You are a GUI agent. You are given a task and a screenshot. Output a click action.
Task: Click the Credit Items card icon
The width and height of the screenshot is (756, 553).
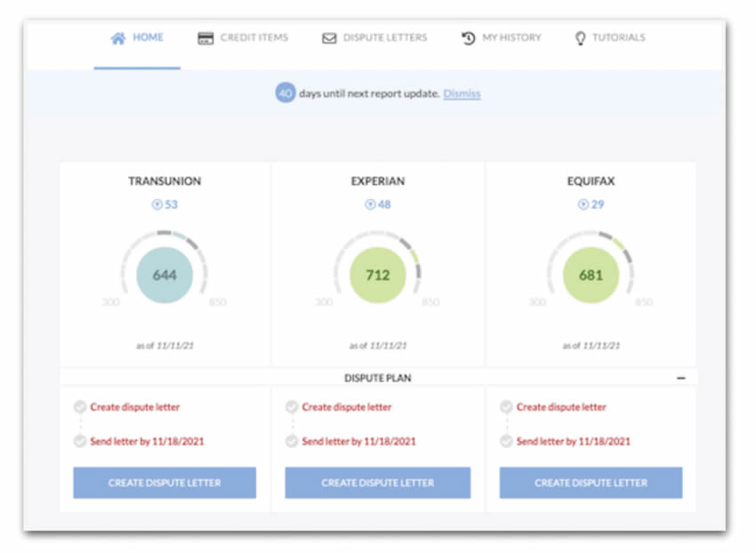click(x=205, y=38)
